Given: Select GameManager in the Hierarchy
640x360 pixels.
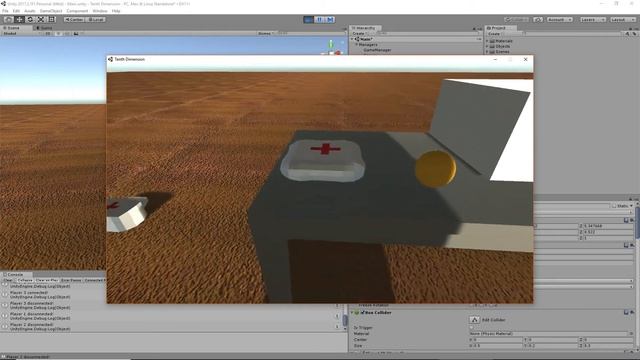Looking at the screenshot, I should (377, 50).
